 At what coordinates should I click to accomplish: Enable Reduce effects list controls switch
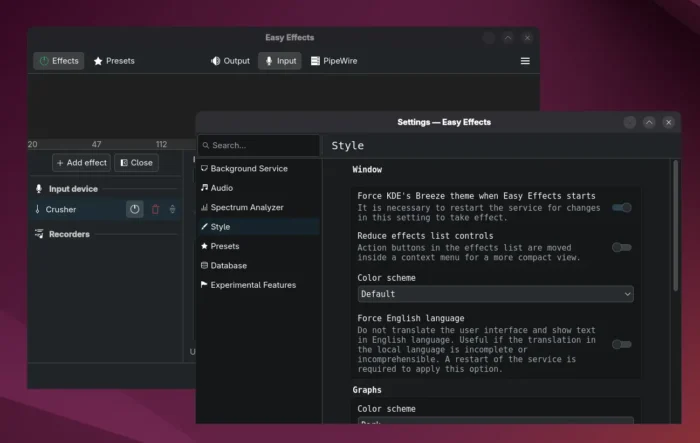[x=621, y=247]
